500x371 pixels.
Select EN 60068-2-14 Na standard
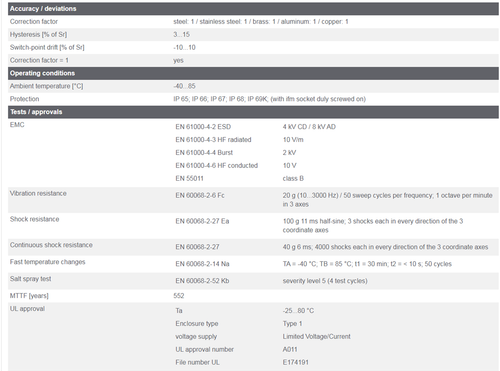(x=202, y=264)
